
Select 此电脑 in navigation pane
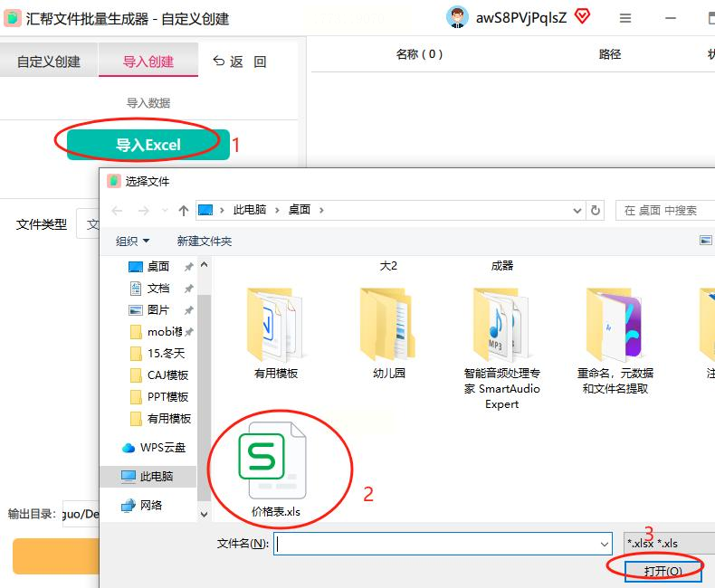click(148, 477)
